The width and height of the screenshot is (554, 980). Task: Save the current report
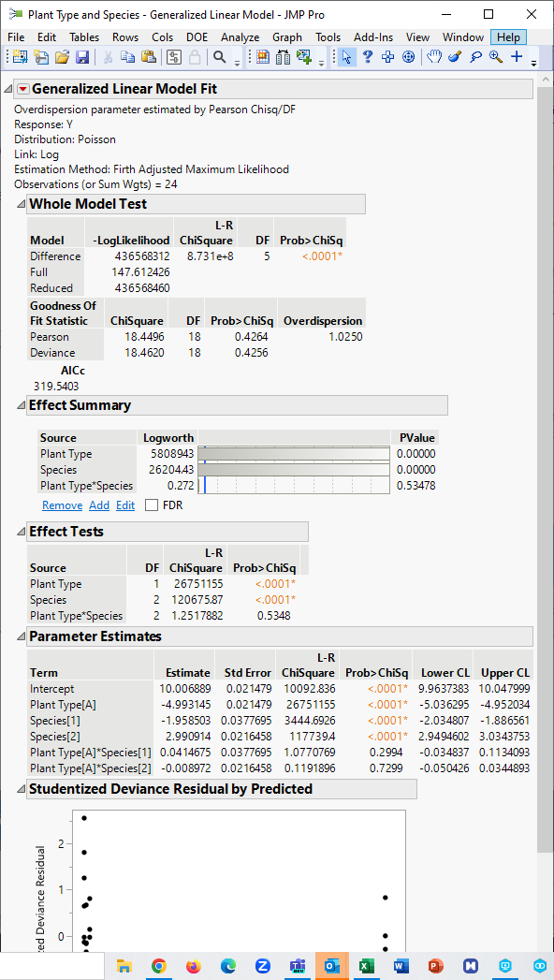(80, 57)
